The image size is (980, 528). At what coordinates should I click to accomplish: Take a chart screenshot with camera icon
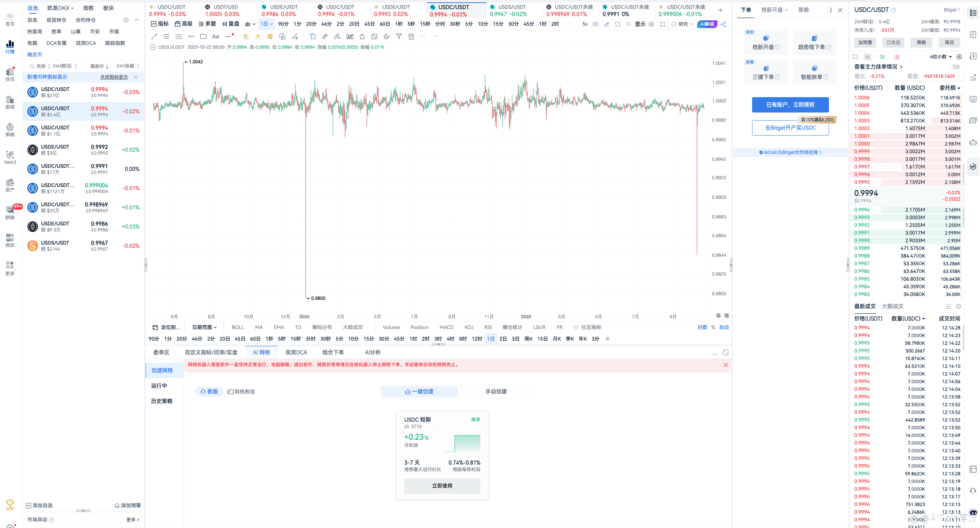(595, 24)
